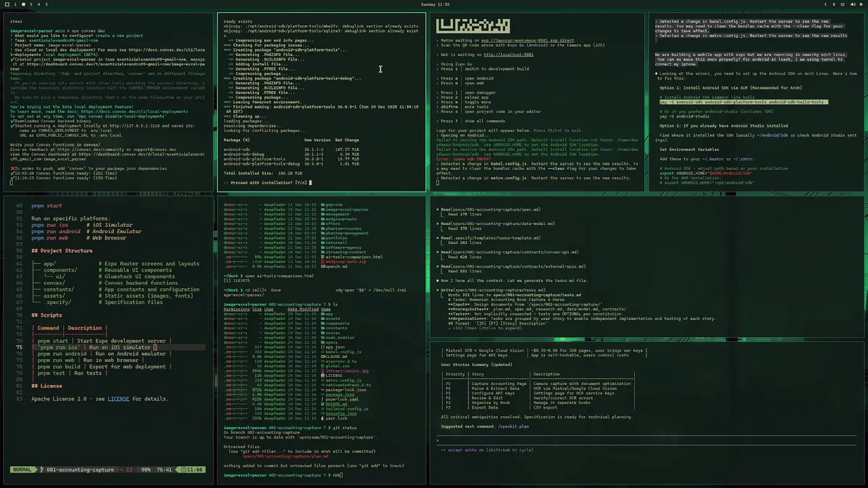Open the Bluetooth icon in the top bar
The width and height of the screenshot is (868, 488).
(x=835, y=4)
